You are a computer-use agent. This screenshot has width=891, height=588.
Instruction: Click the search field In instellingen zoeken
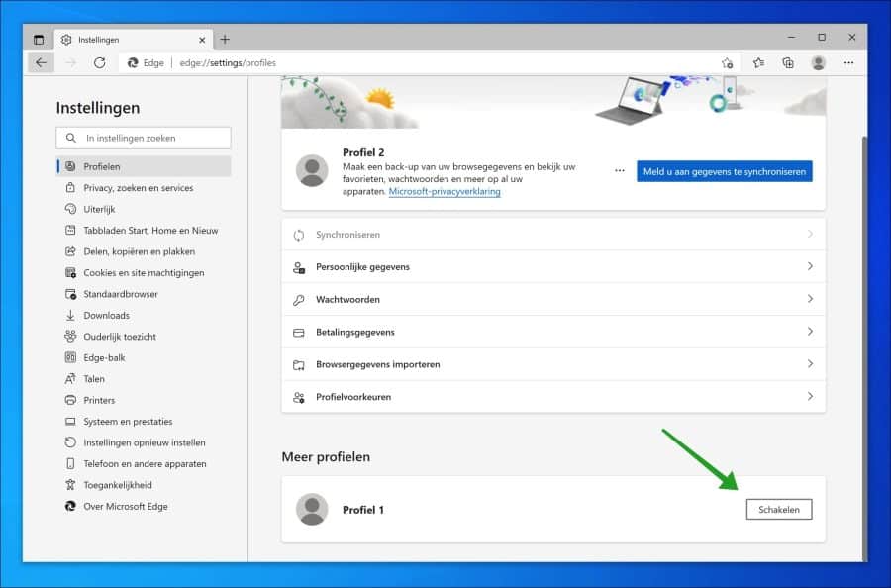click(x=144, y=138)
